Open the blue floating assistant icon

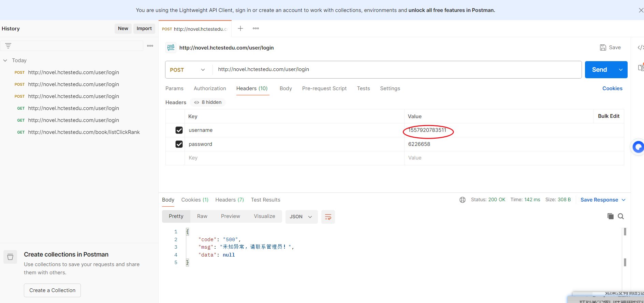638,147
